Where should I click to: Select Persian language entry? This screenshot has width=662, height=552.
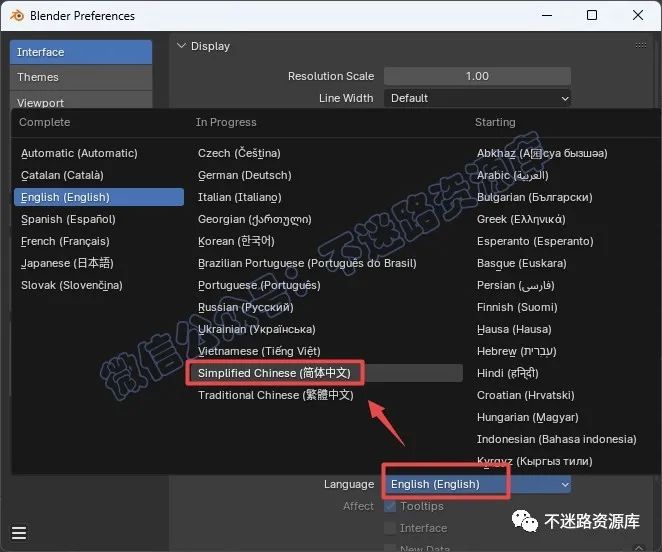pyautogui.click(x=564, y=285)
